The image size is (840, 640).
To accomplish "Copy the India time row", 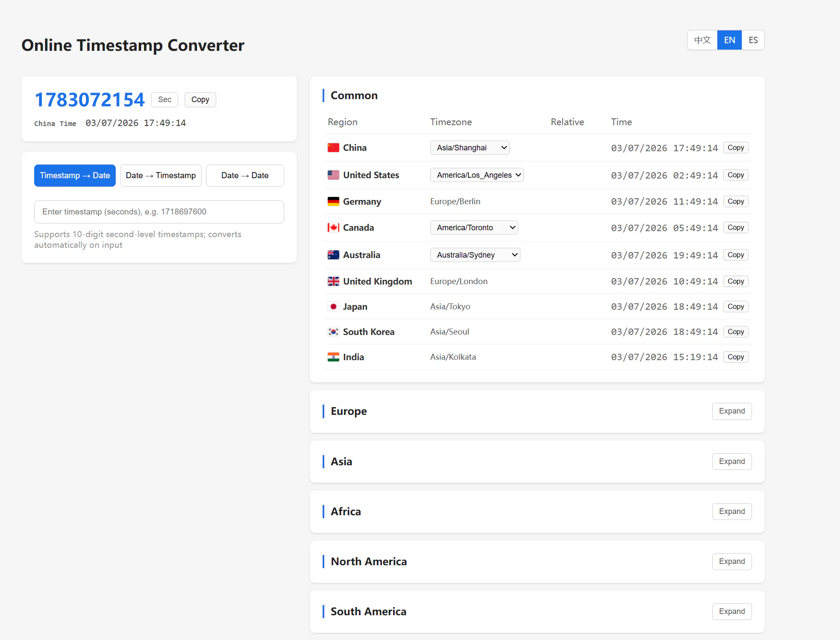I will click(736, 357).
